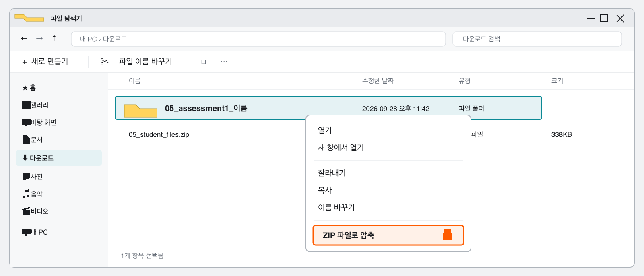Close the 파일 탐색기 window
The image size is (644, 276).
(620, 19)
